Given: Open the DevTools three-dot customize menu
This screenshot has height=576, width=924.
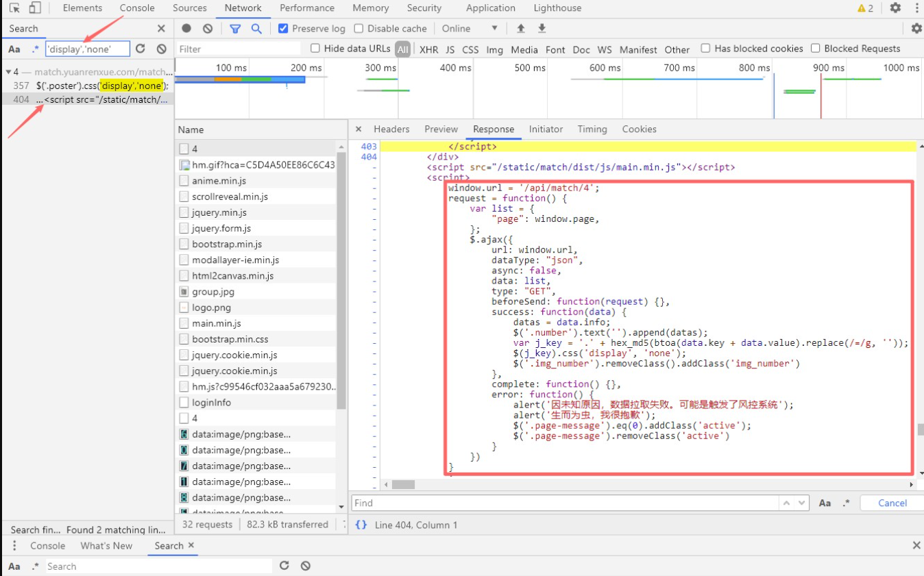Looking at the screenshot, I should (916, 8).
